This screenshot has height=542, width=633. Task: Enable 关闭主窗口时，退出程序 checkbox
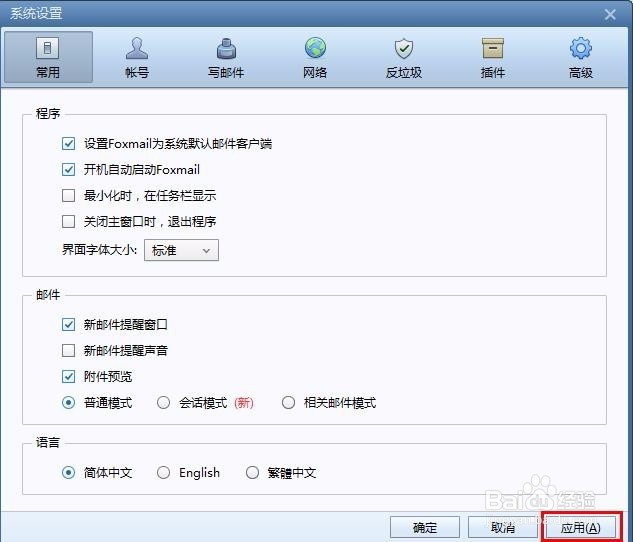[x=68, y=222]
